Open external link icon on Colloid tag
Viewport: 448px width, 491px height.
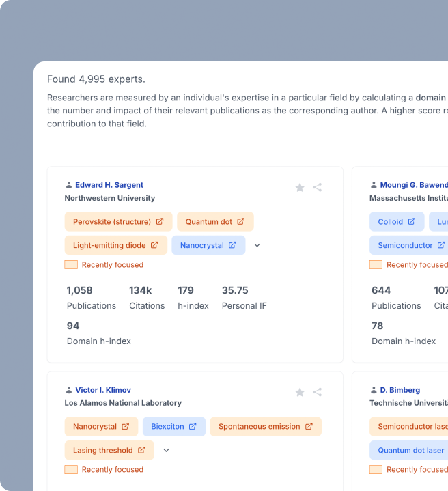click(x=412, y=221)
